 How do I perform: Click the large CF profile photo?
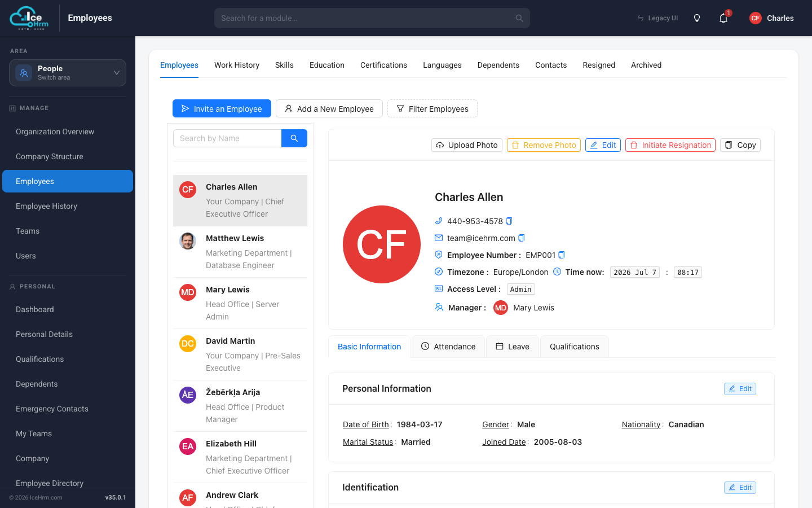[x=382, y=244]
